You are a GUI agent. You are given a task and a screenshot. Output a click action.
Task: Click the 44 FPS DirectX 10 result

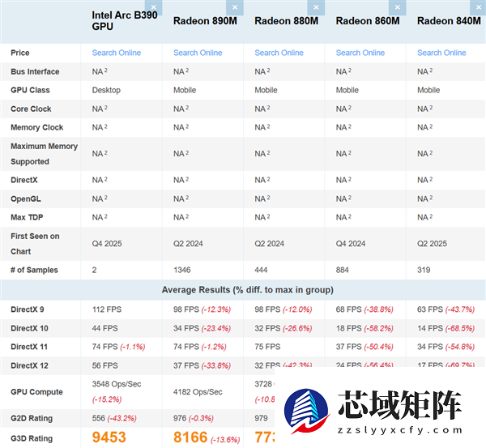pyautogui.click(x=105, y=328)
